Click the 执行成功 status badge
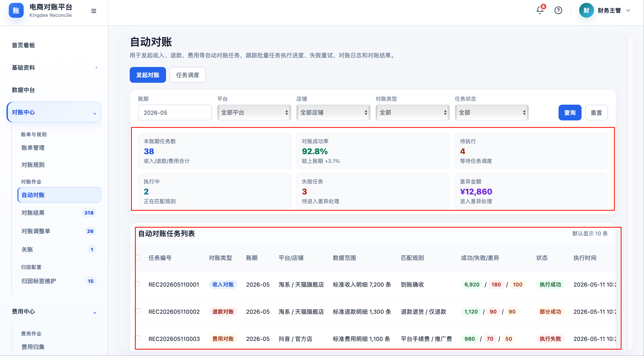Viewport: 644px width, 356px height. click(550, 284)
